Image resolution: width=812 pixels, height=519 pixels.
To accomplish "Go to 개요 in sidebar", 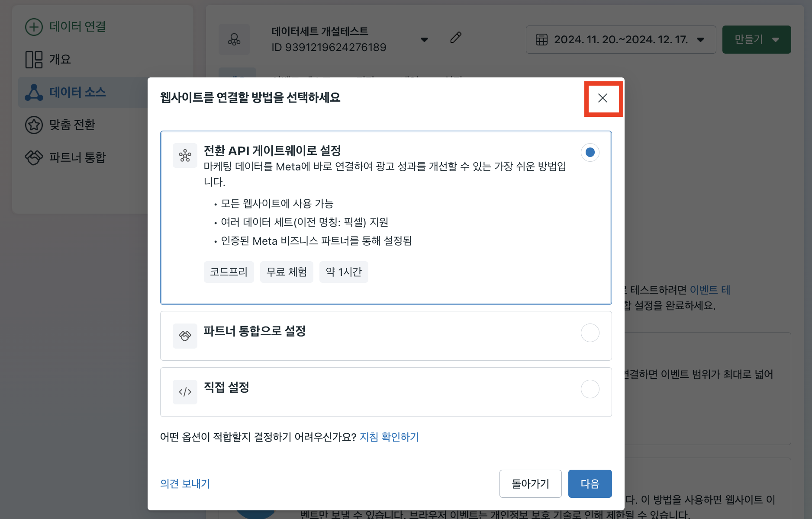I will 60,60.
